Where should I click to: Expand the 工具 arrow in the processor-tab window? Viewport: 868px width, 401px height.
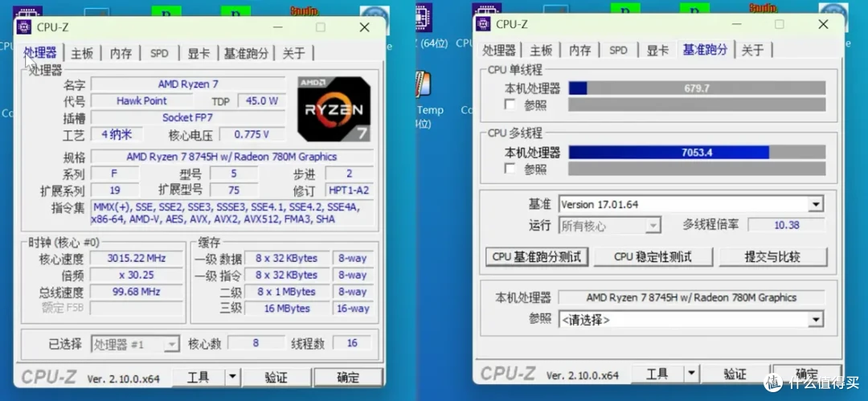(232, 378)
